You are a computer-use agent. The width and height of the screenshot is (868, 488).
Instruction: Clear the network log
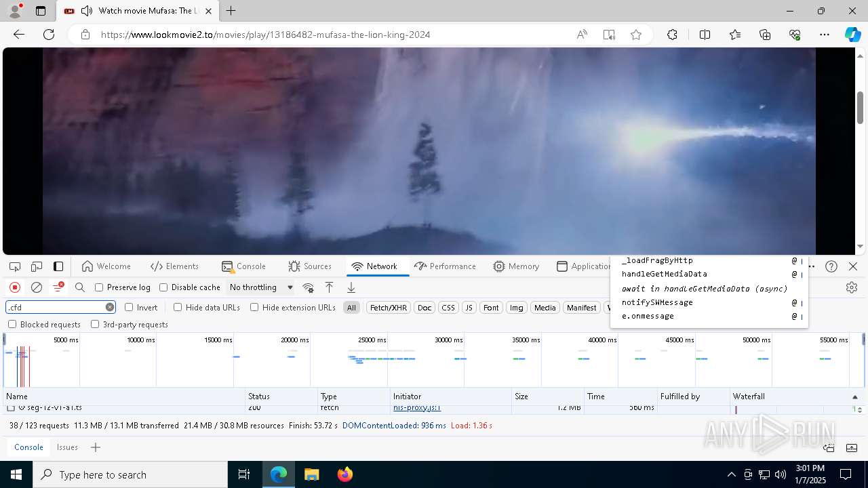37,287
